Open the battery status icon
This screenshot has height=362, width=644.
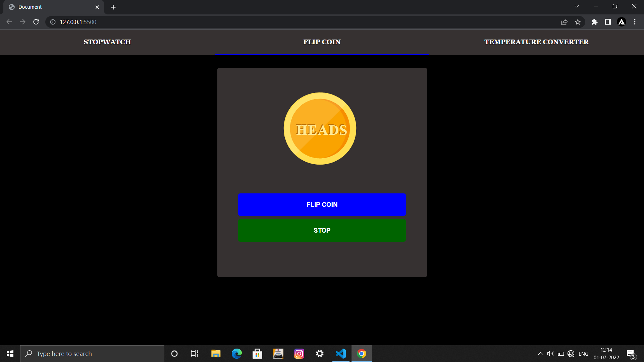(x=561, y=354)
